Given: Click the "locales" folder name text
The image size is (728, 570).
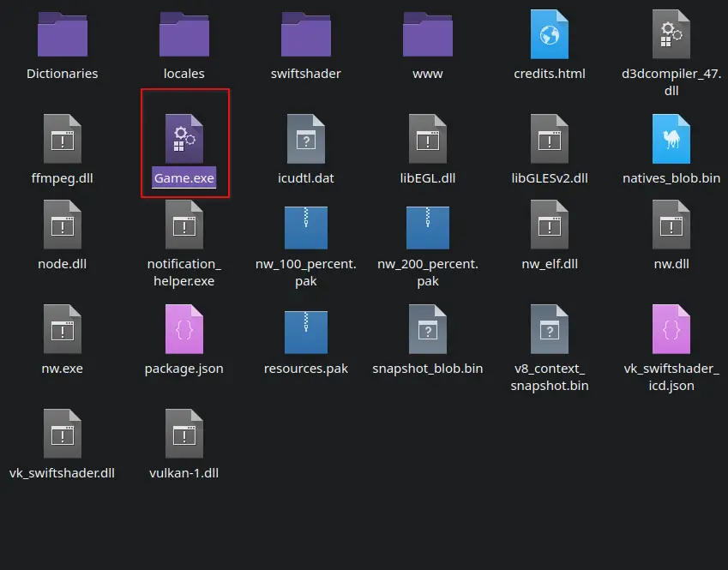Looking at the screenshot, I should tap(184, 74).
